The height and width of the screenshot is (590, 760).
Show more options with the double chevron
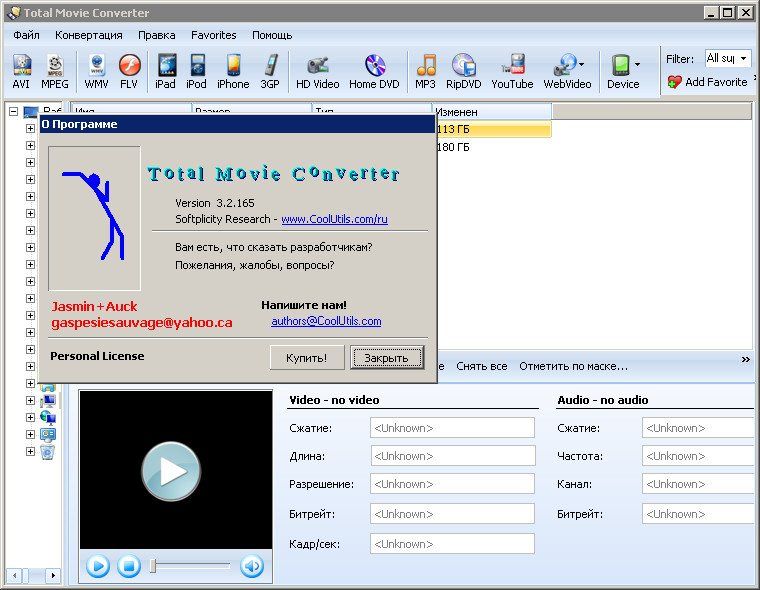tap(745, 359)
